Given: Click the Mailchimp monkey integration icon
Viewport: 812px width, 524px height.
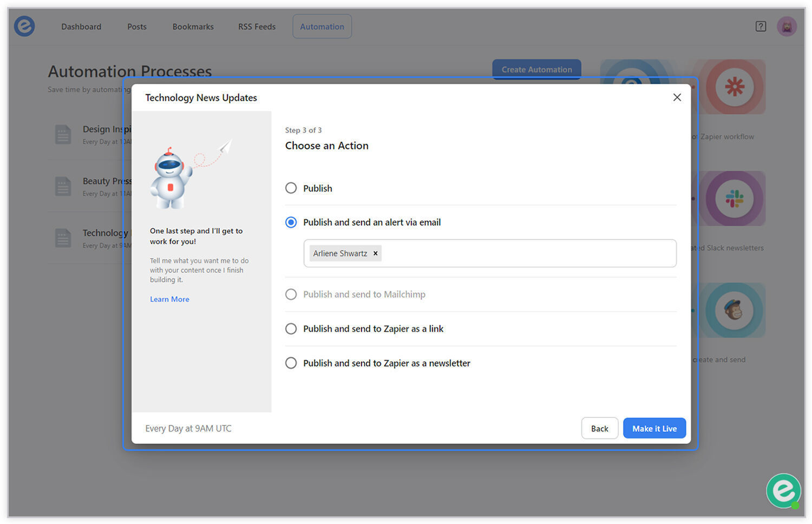Looking at the screenshot, I should pos(734,310).
